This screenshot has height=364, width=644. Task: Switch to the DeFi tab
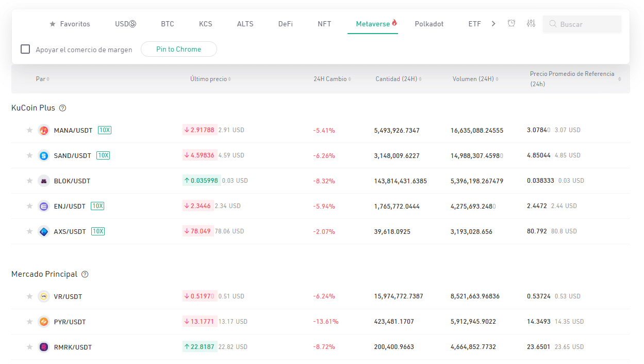click(285, 24)
